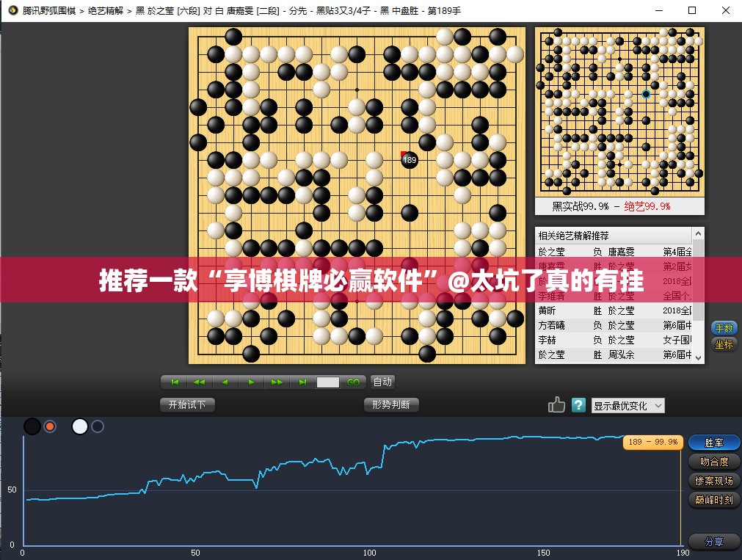Run 形势判断 position judgment
This screenshot has height=560, width=742.
tap(391, 404)
